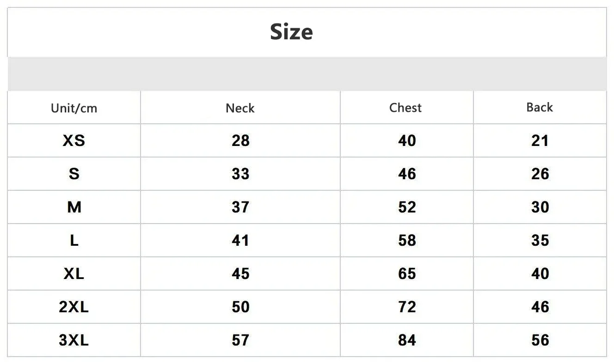Click S back value 26
The image size is (614, 364).
point(540,174)
